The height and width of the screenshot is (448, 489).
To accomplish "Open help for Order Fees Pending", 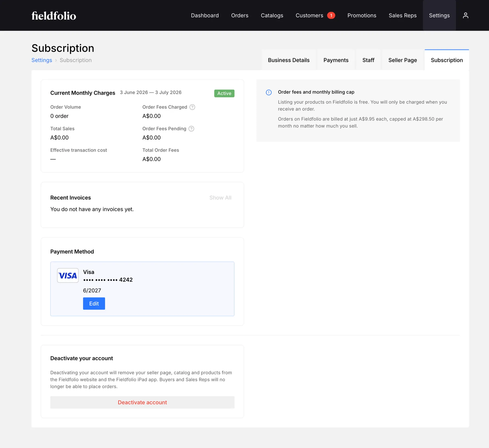I will click(191, 129).
